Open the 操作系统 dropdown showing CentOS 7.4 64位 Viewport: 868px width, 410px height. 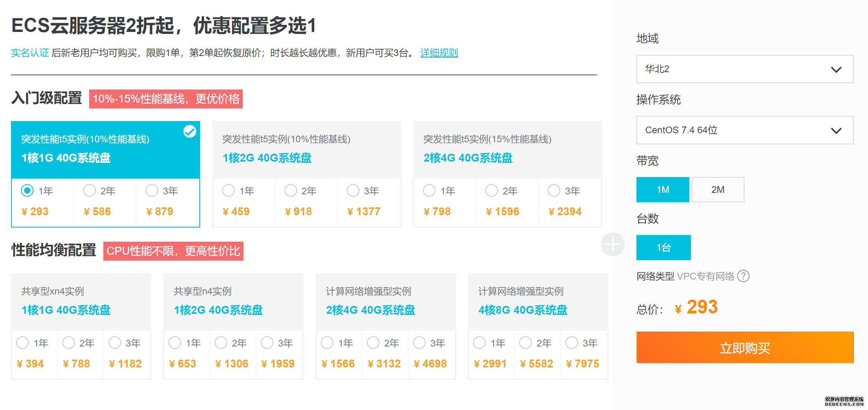(744, 130)
